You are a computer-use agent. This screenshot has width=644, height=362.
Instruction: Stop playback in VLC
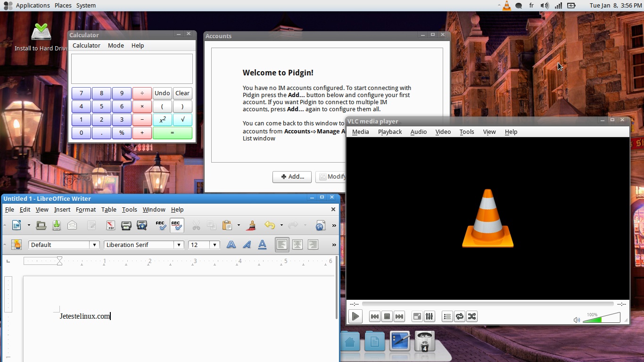click(387, 317)
